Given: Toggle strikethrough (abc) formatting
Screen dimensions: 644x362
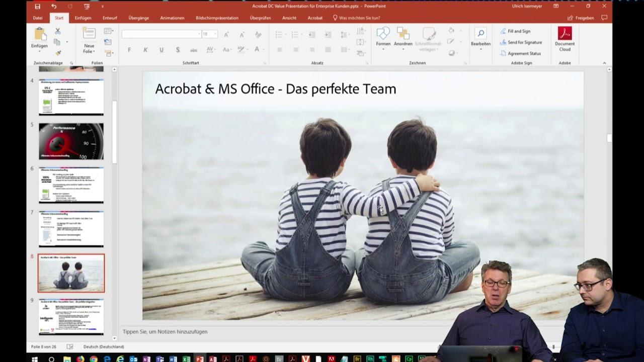Looking at the screenshot, I should coord(194,50).
